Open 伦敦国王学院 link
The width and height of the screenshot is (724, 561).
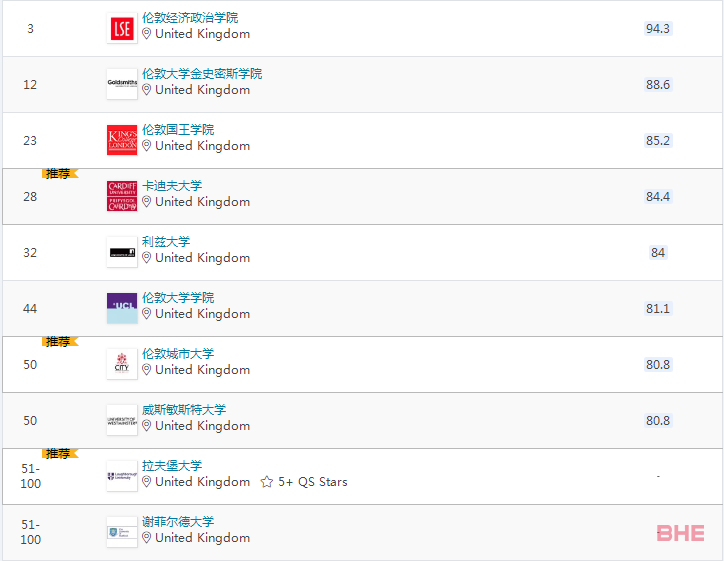point(178,129)
